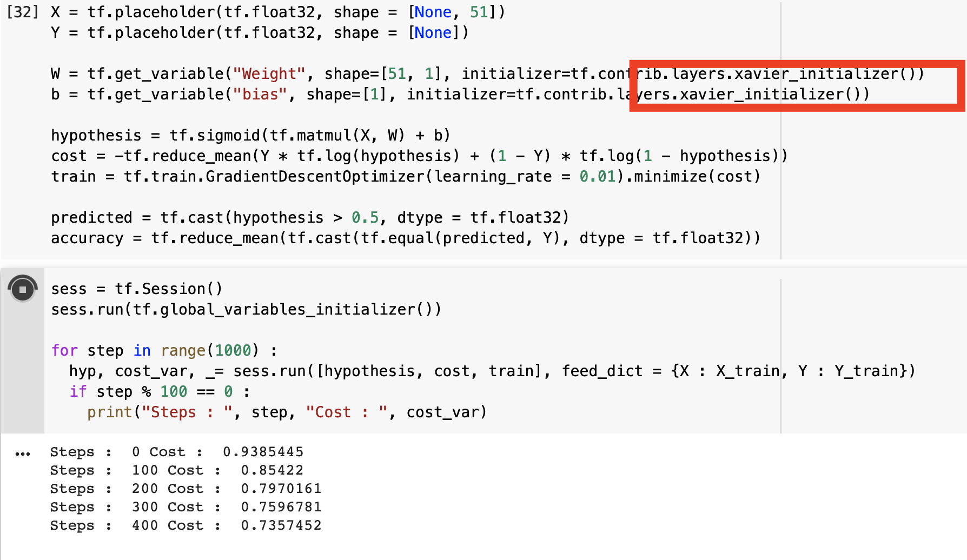
Task: Click the accuracy definition line
Action: [x=406, y=238]
